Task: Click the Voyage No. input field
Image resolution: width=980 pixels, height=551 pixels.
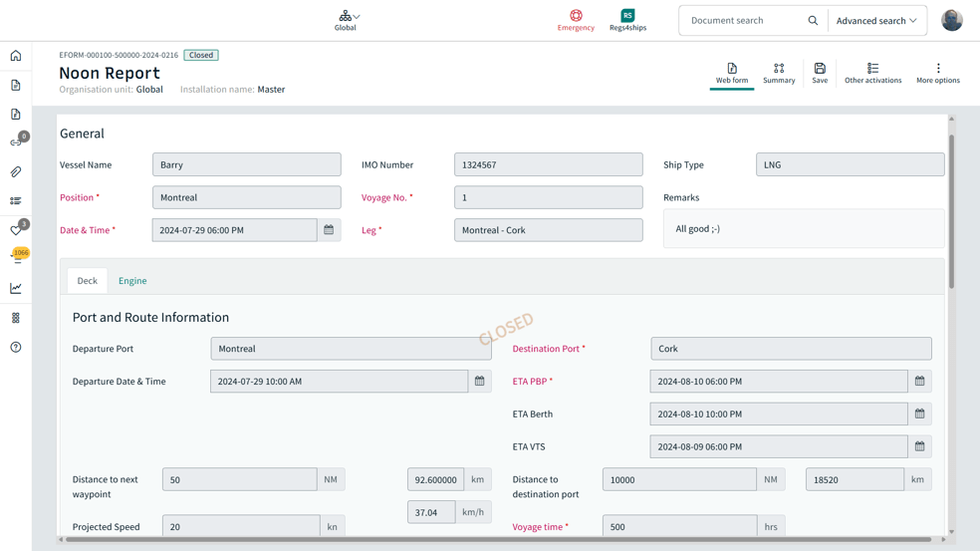Action: tap(548, 197)
